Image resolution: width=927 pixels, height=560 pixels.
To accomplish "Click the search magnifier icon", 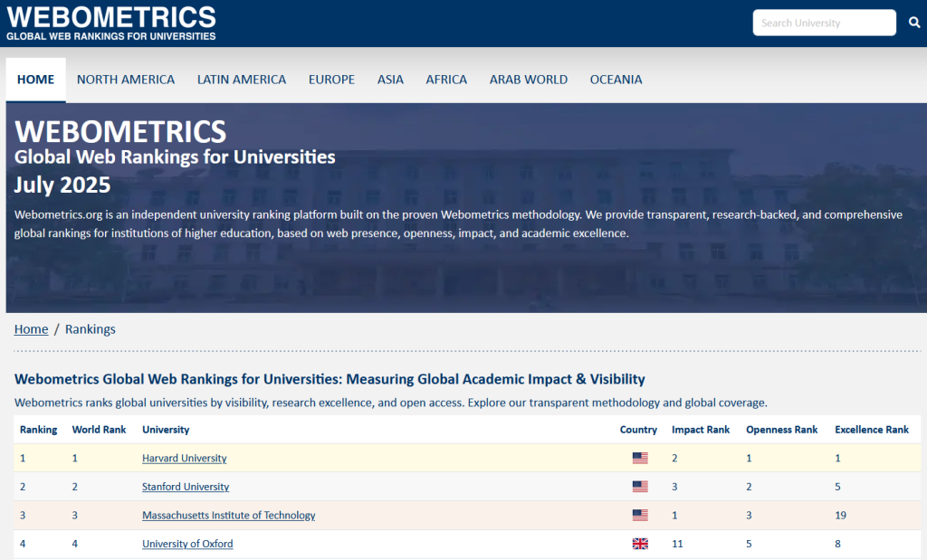I will point(913,23).
